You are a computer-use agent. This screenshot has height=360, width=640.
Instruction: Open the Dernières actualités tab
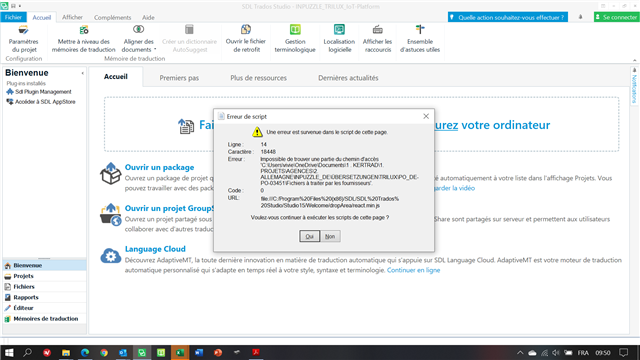point(348,78)
